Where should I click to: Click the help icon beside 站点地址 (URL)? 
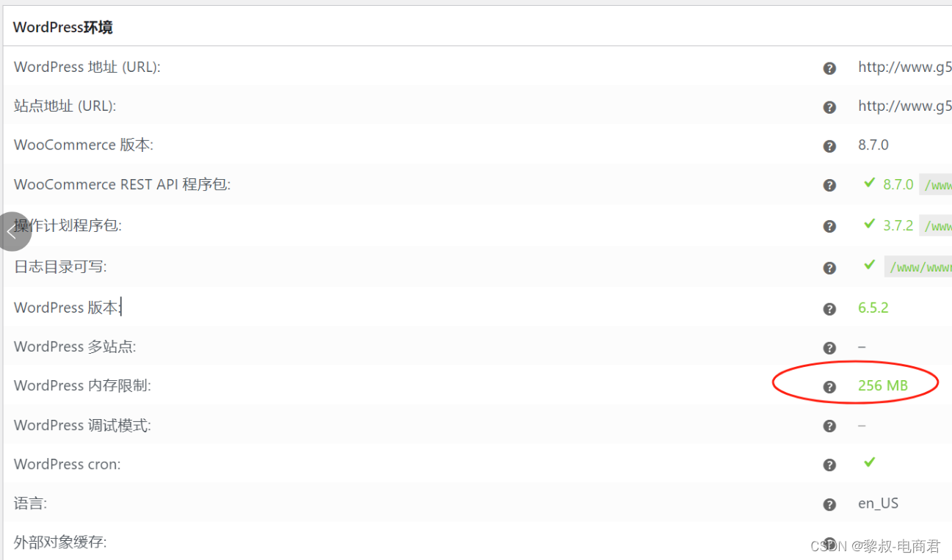point(829,107)
